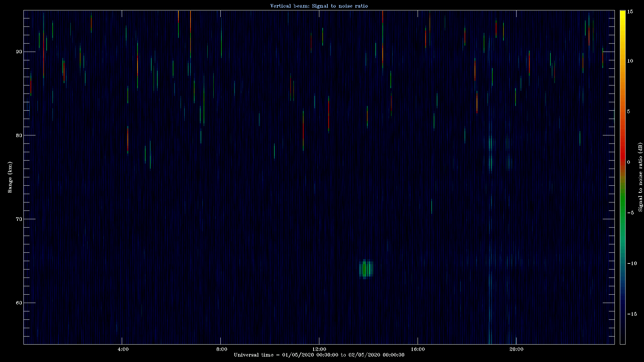Click the -10 dB colorbar value
Screen dimensions: 644x362
click(x=632, y=263)
